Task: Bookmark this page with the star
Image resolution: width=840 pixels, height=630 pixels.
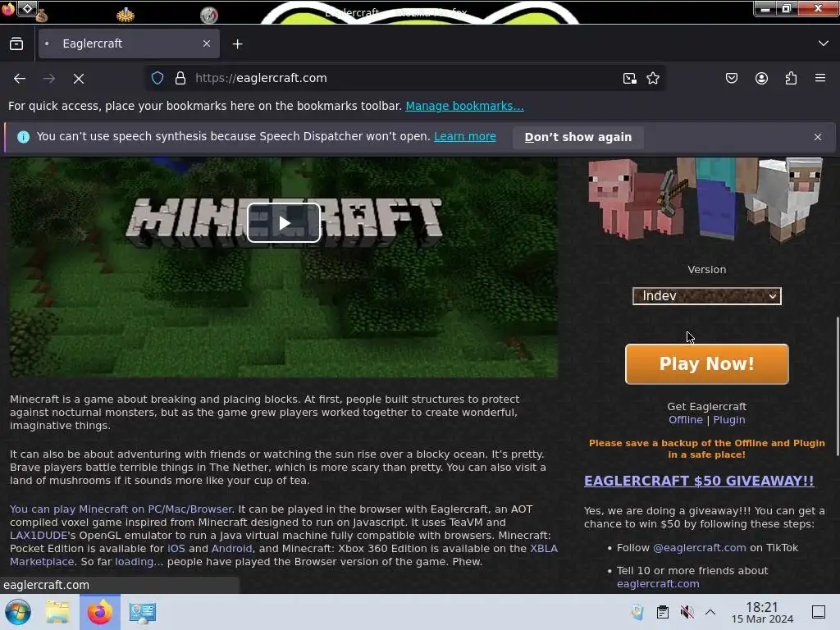Action: coord(653,78)
